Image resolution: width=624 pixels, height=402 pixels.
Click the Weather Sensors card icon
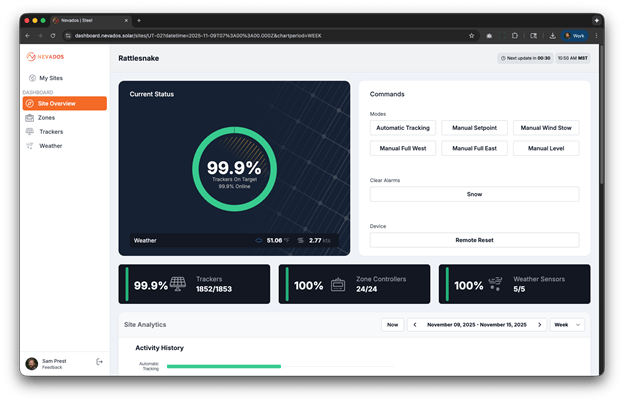pos(496,285)
